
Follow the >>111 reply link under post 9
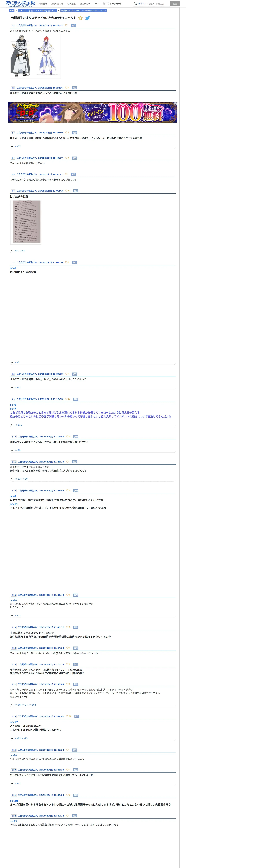coord(18,425)
